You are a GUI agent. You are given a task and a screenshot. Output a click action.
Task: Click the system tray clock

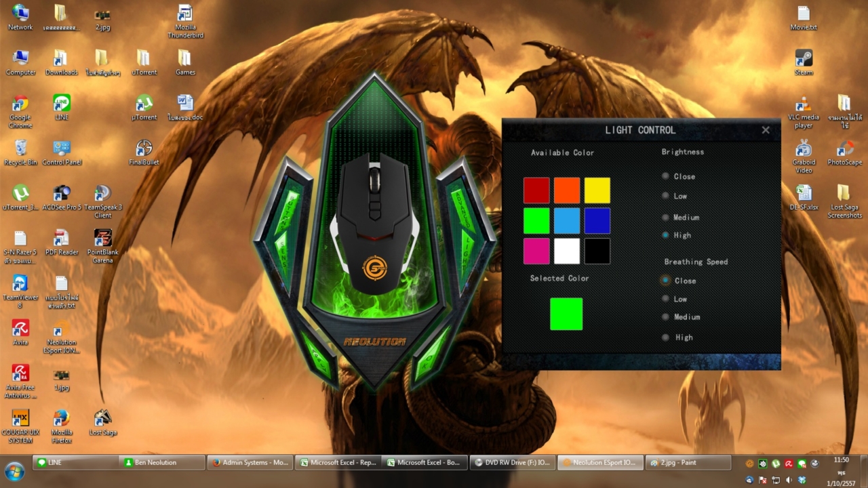(x=841, y=471)
